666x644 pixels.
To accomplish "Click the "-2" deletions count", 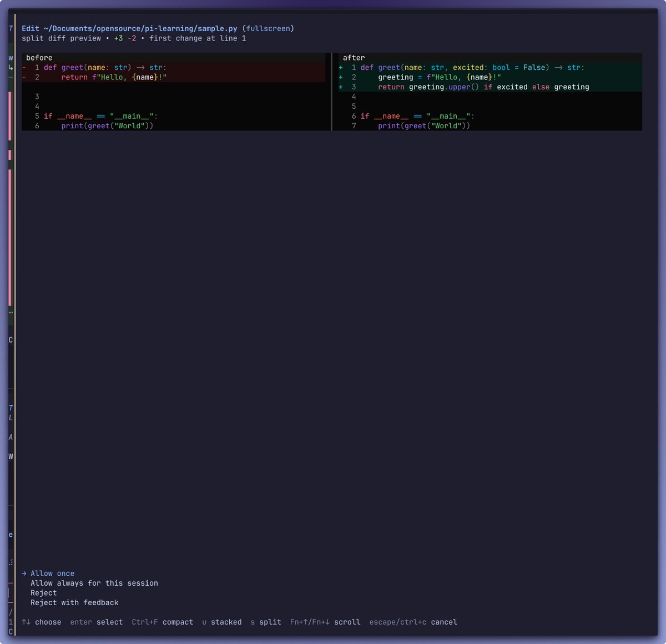I will (132, 38).
